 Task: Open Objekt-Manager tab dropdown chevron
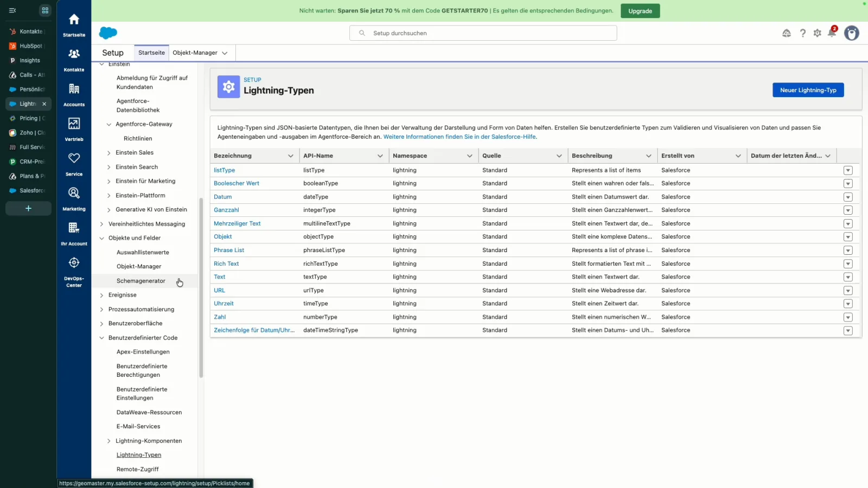coord(225,53)
